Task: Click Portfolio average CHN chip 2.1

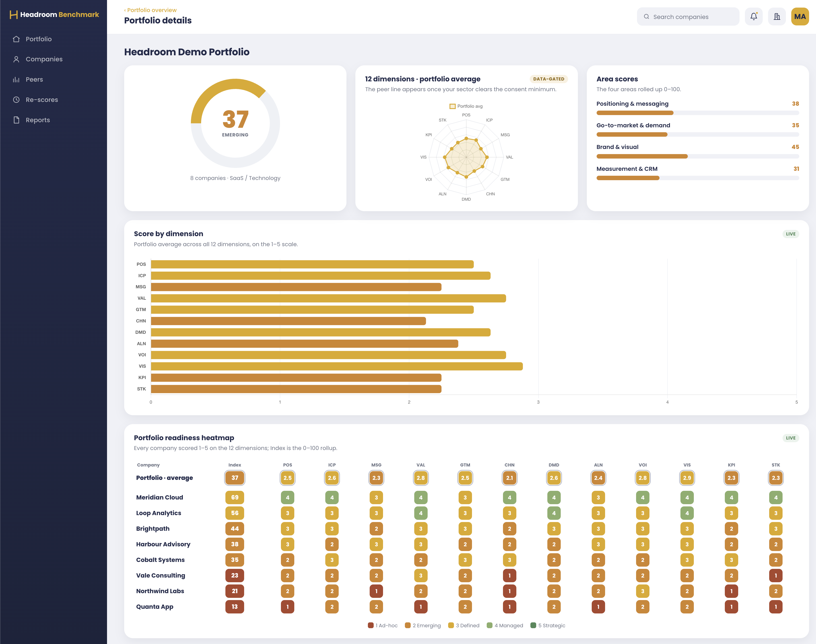Action: [x=509, y=478]
